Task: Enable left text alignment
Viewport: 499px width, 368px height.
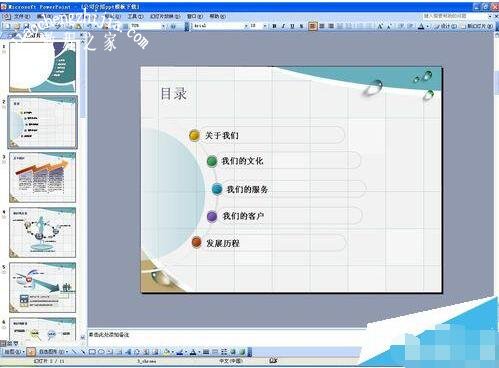Action: point(312,26)
